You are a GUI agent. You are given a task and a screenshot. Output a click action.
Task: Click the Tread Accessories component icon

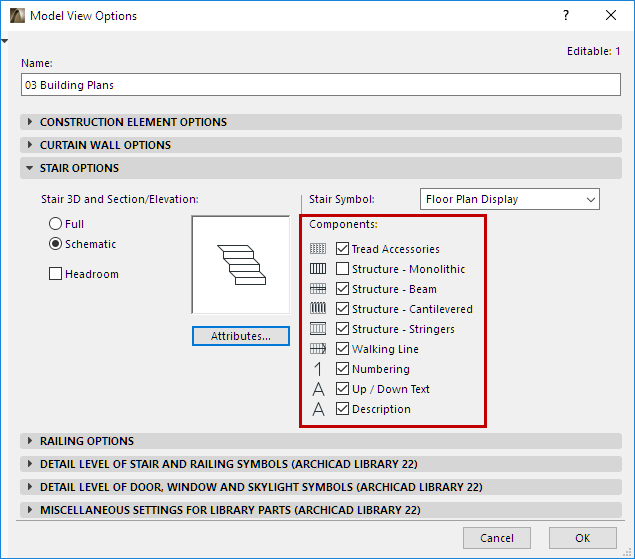pos(318,249)
